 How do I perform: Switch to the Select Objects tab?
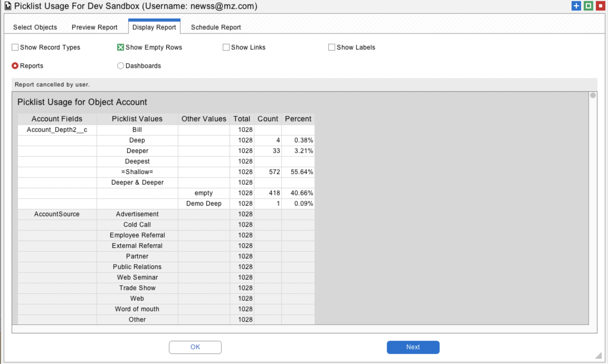point(35,27)
